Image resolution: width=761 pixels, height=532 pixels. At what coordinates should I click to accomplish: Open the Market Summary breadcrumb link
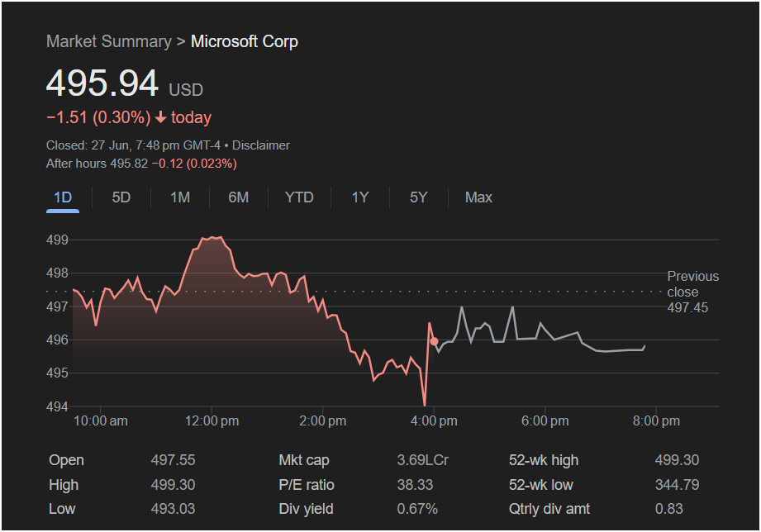(109, 42)
